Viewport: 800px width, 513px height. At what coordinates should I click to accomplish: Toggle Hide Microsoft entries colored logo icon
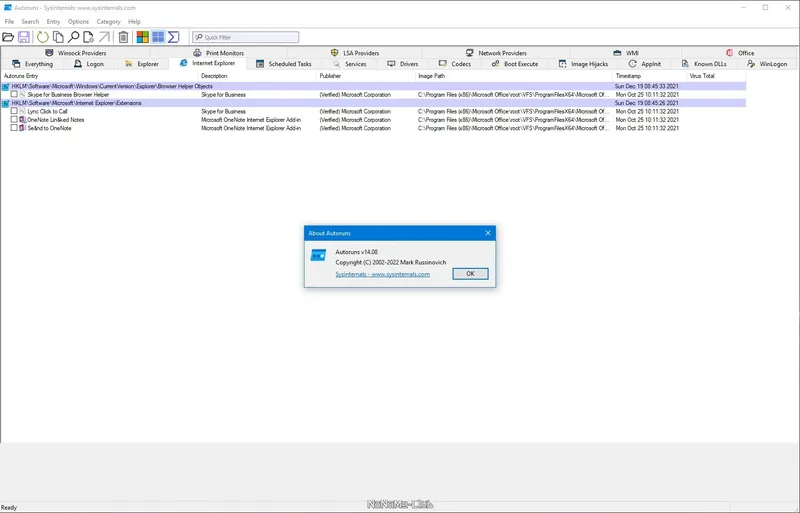tap(142, 37)
